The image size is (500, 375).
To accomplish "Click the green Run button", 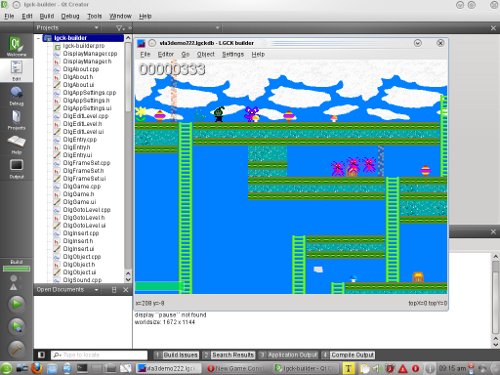I will tap(17, 304).
